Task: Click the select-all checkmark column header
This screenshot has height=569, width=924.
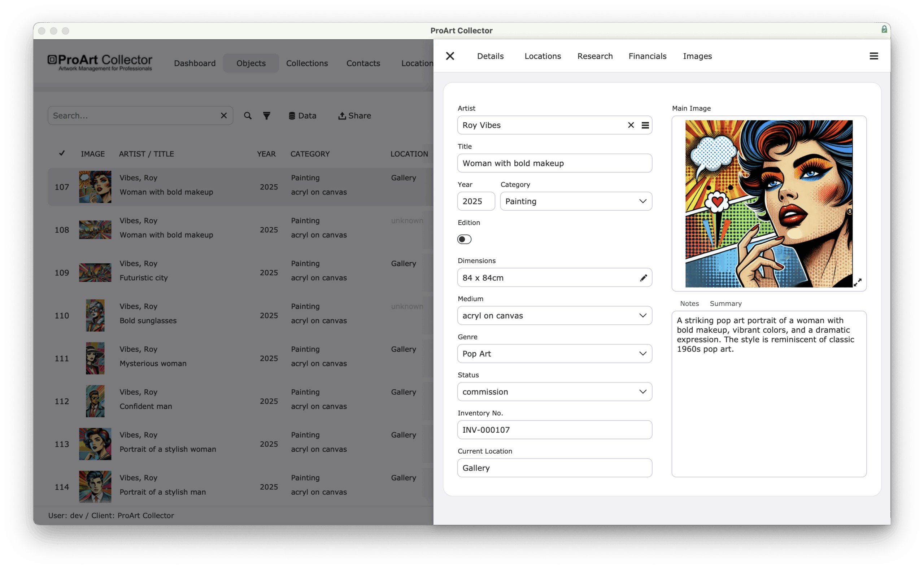Action: pyautogui.click(x=62, y=153)
